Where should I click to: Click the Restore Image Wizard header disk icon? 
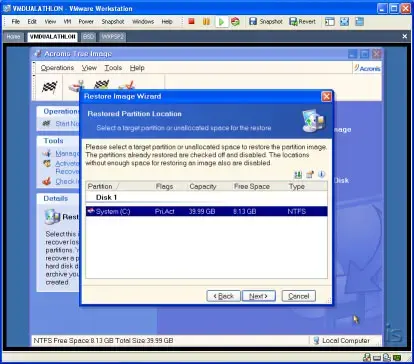click(x=313, y=121)
